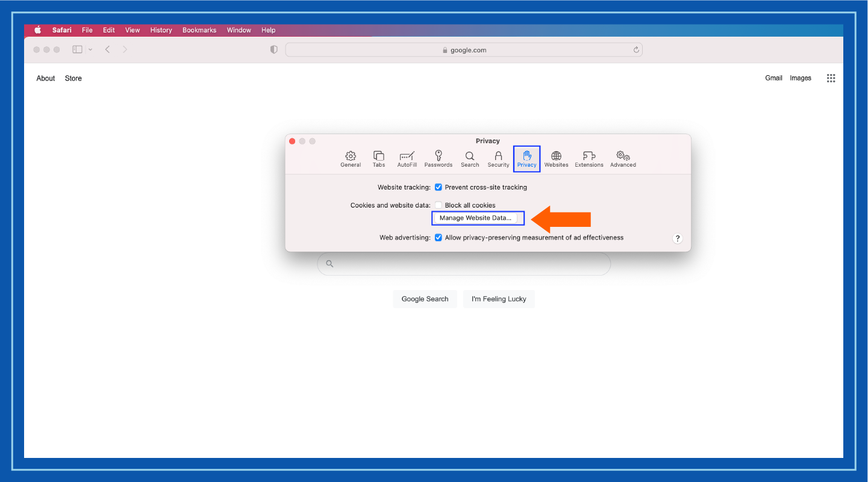Viewport: 868px width, 482px height.
Task: Open the General preferences pane
Action: [x=351, y=158]
